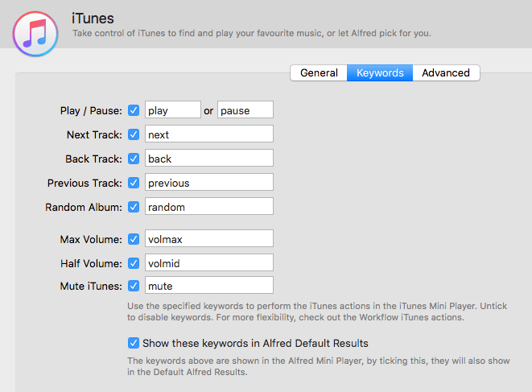
Task: Uncheck the Previous Track checkbox
Action: (x=134, y=183)
